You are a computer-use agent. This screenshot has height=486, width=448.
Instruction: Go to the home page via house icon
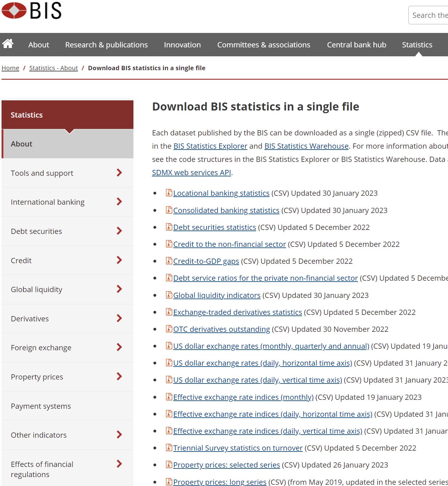(8, 44)
